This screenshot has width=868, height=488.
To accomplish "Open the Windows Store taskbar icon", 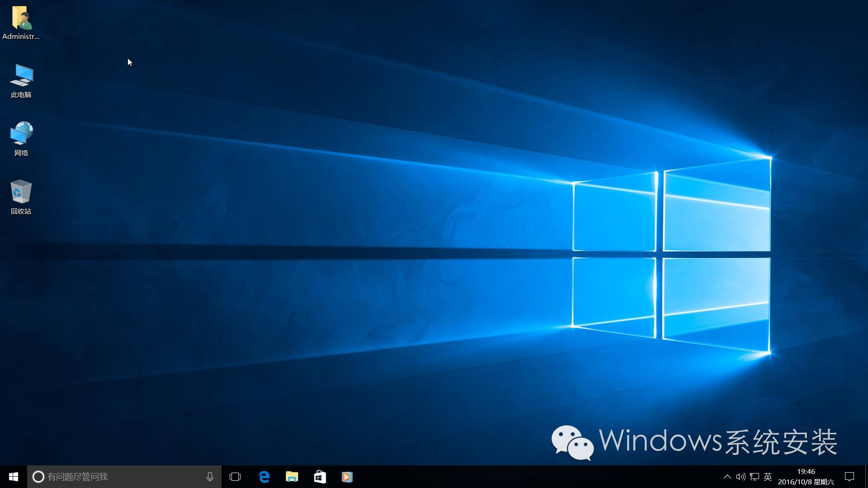I will (320, 477).
